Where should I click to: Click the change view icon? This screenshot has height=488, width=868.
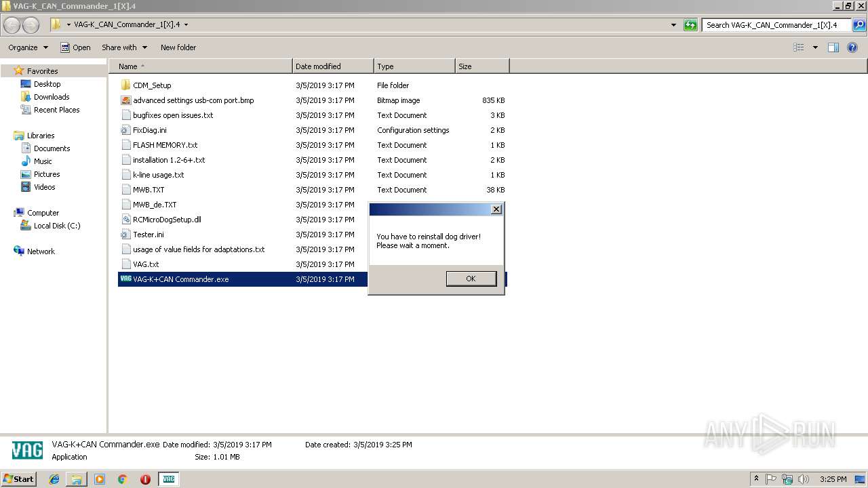click(799, 47)
